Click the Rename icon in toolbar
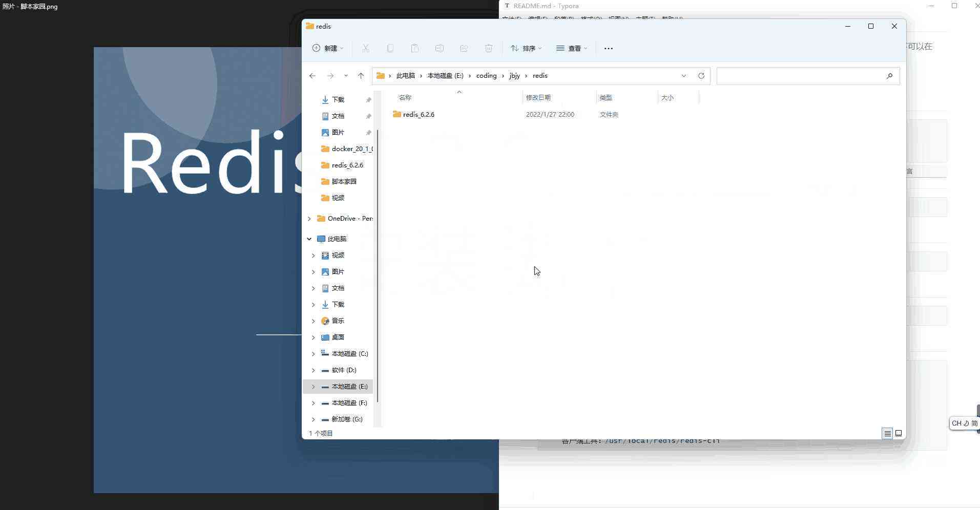980x510 pixels. tap(440, 48)
